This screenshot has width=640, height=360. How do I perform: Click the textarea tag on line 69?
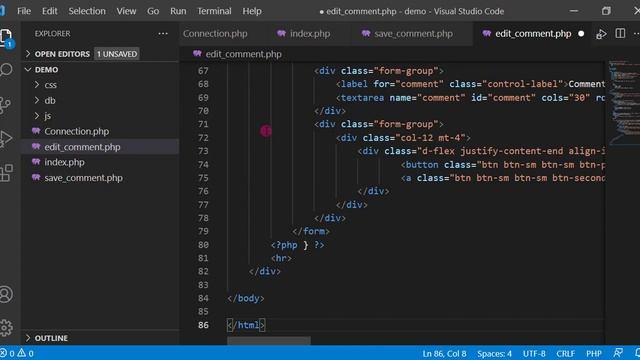tap(360, 98)
